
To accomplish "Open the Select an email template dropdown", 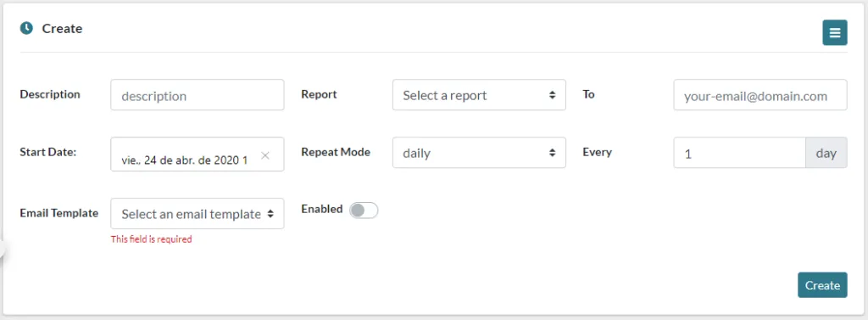I will coord(198,214).
